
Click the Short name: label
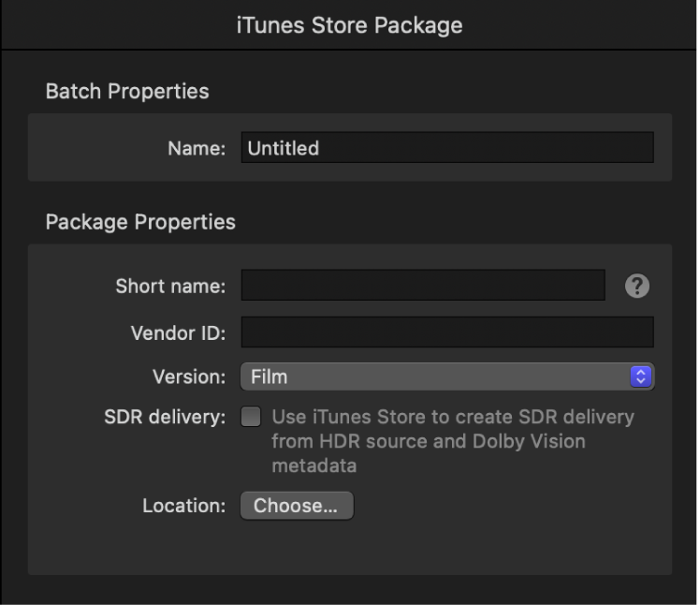pos(168,287)
